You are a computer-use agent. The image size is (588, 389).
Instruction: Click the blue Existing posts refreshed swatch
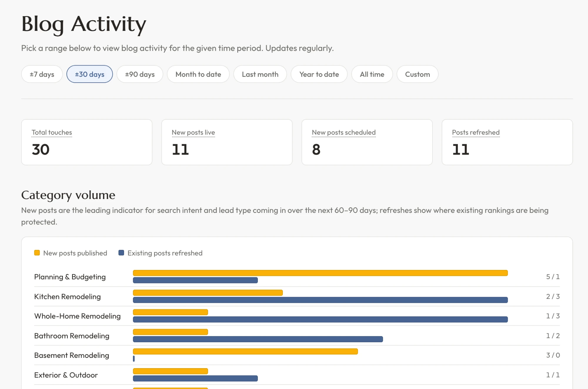(x=121, y=253)
